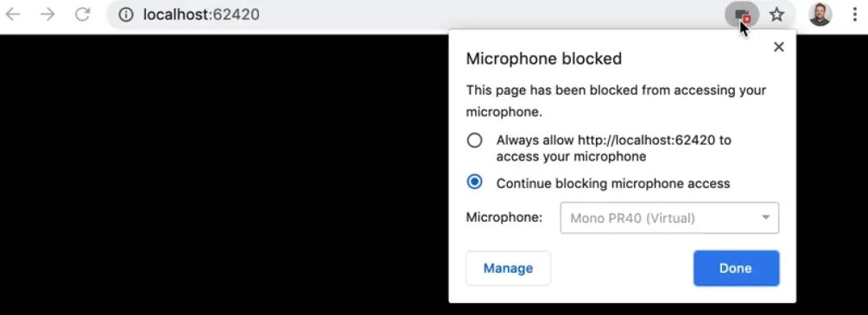Go back using the browser back arrow

(x=12, y=15)
